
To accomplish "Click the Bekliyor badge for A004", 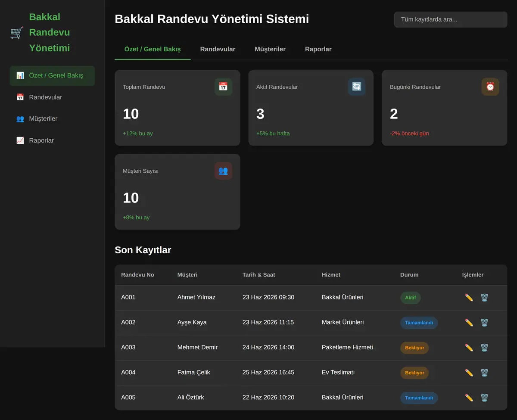I will click(x=414, y=373).
